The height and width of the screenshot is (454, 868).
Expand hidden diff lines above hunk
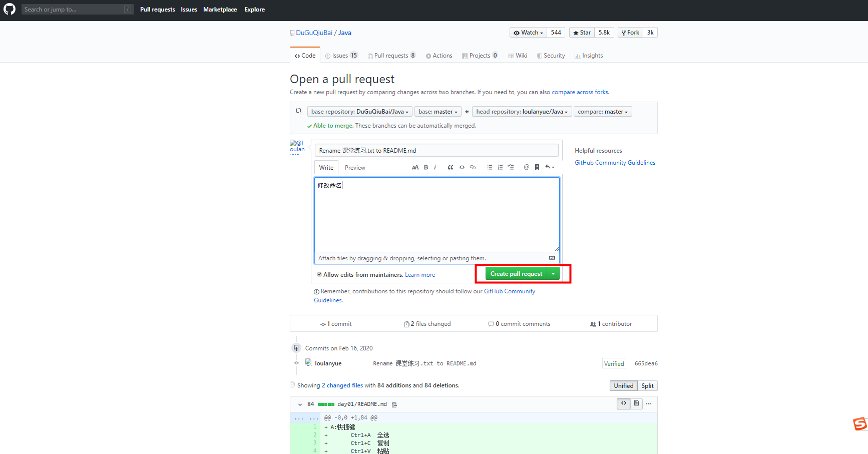306,417
